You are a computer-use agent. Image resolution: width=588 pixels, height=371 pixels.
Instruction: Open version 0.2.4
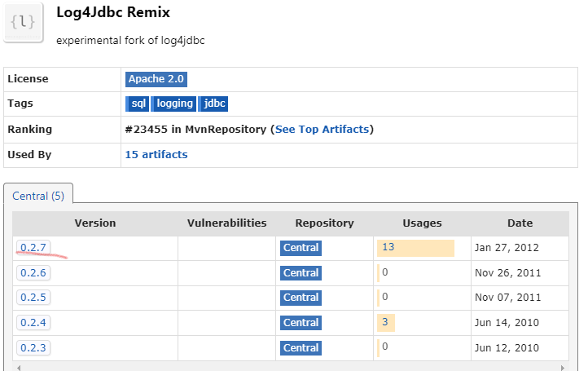point(33,323)
